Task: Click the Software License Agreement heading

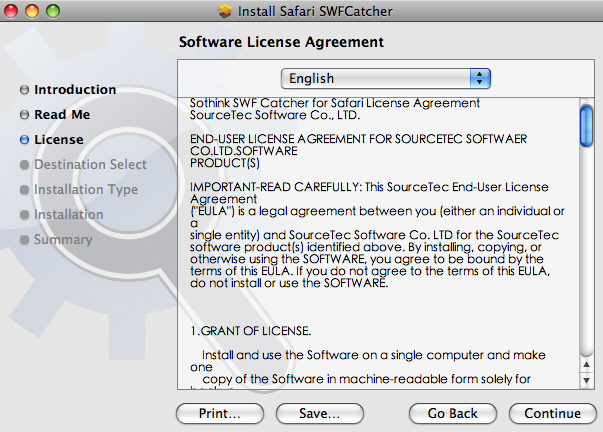Action: click(281, 42)
